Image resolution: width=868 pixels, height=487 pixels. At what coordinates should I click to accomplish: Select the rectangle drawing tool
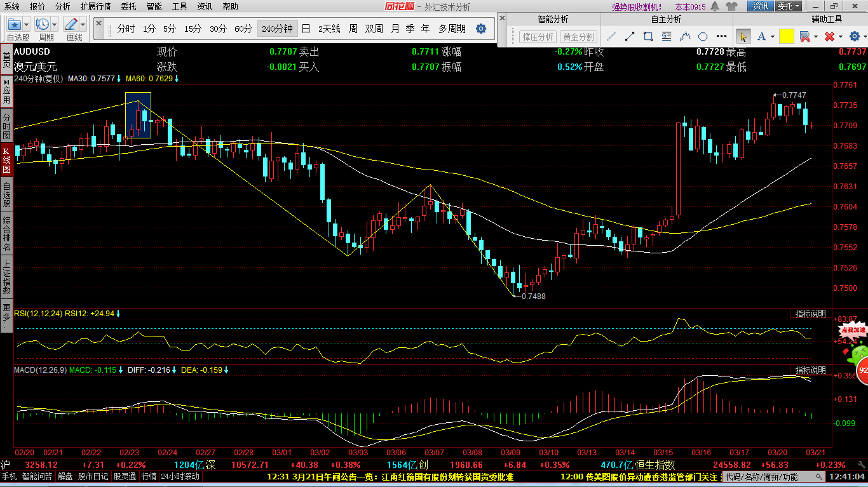pos(648,36)
